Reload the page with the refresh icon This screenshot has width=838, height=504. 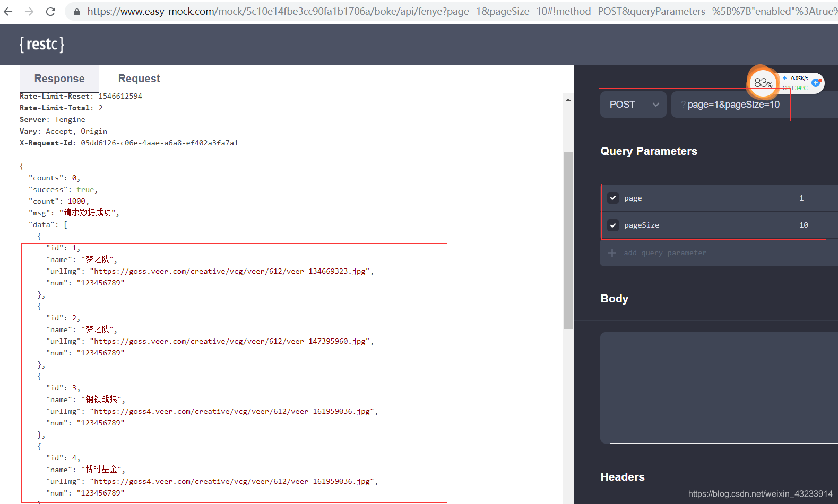tap(50, 11)
